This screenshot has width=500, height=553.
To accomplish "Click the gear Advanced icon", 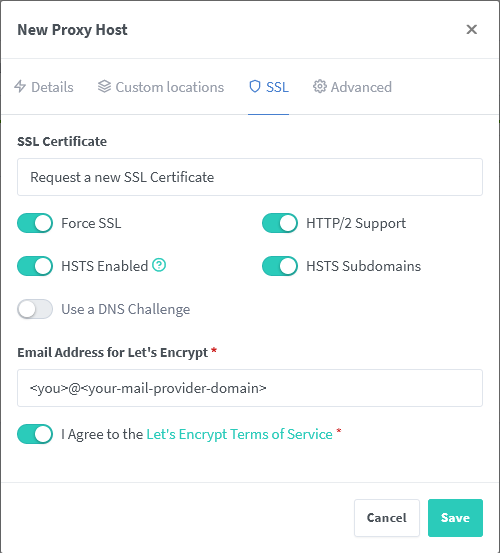I will 320,86.
